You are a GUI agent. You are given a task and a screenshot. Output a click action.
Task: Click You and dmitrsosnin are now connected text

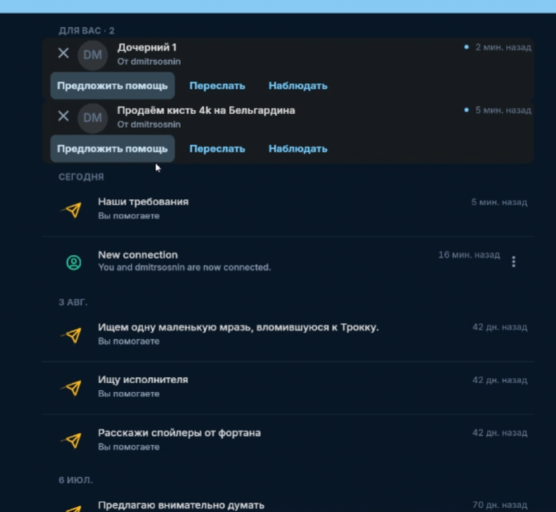(184, 267)
